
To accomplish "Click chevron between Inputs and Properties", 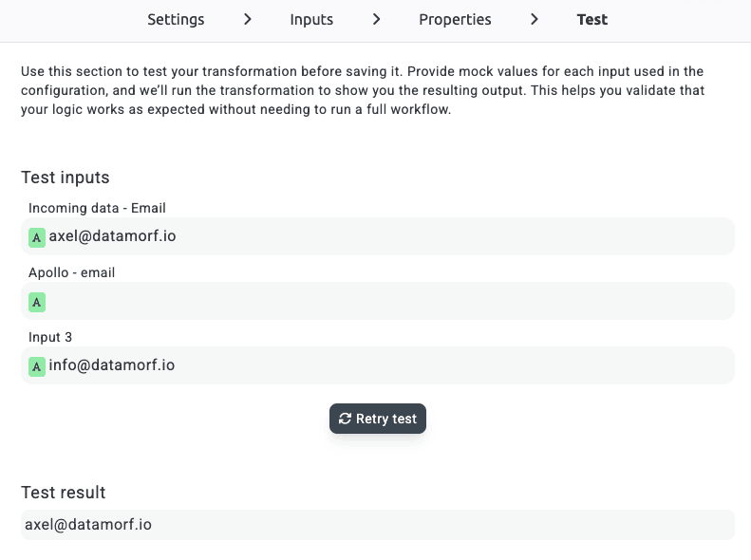I will tap(376, 19).
